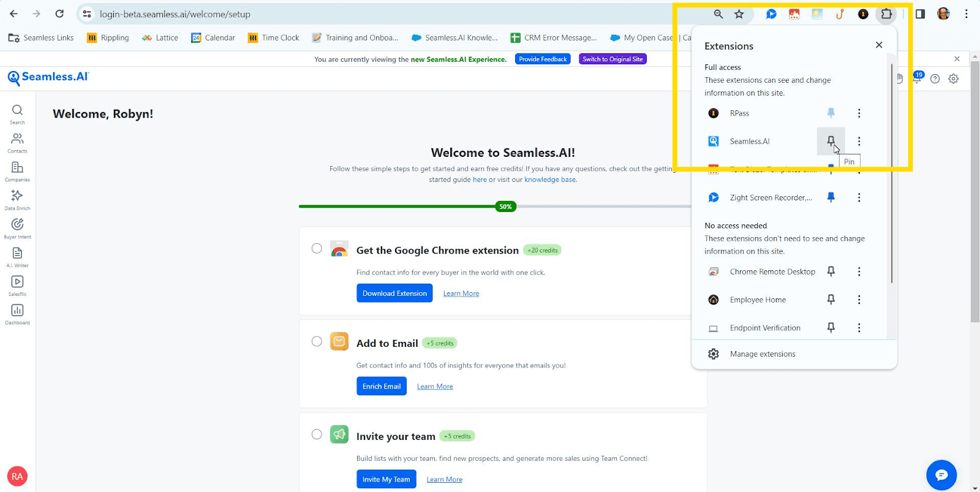This screenshot has width=980, height=492.
Task: Open the Salesflix sidebar icon
Action: tap(17, 286)
